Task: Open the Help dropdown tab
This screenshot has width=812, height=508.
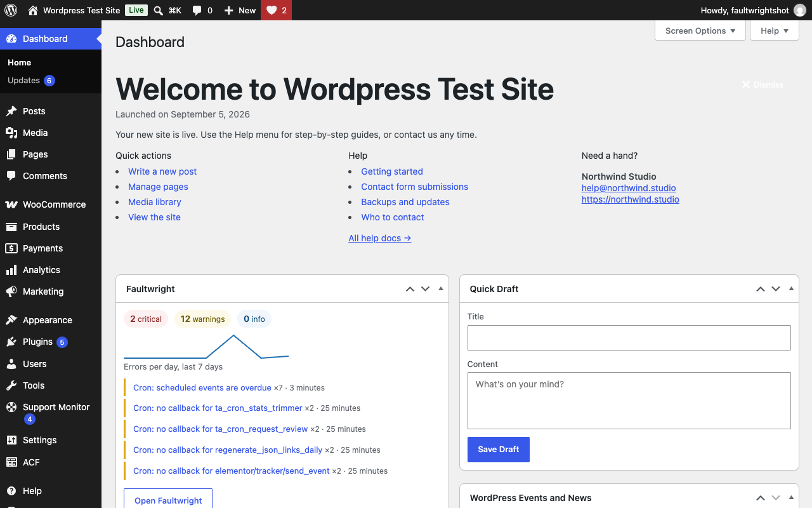Action: (x=775, y=30)
